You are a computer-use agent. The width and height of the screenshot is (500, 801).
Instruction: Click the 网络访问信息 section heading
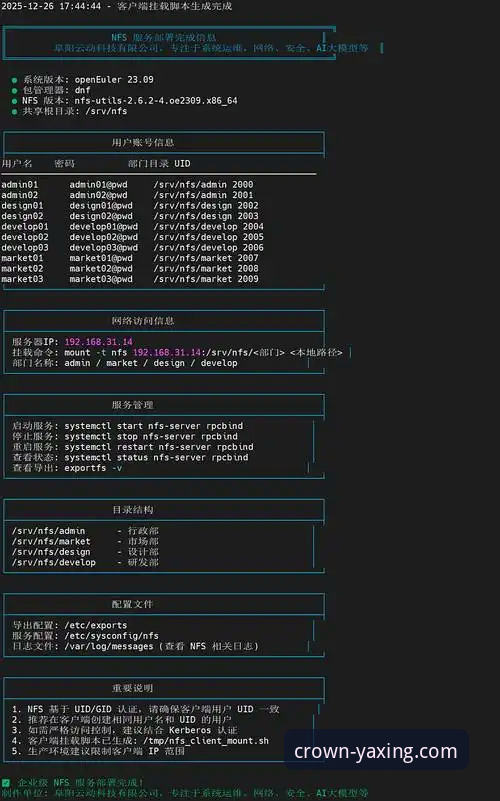click(x=143, y=321)
